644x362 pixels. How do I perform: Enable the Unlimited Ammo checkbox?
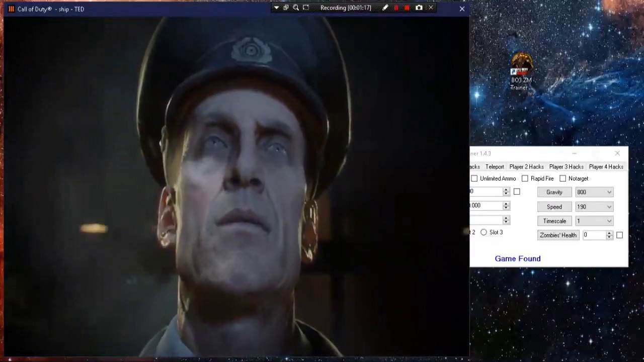click(x=474, y=178)
